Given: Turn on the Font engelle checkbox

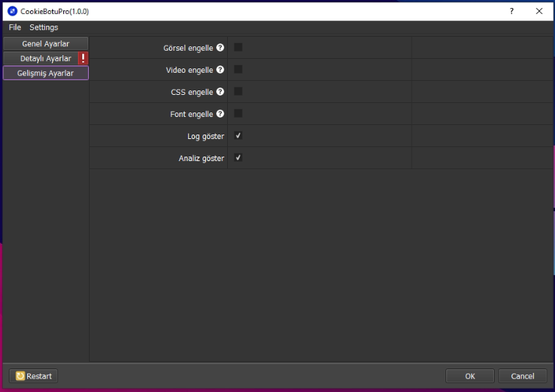Looking at the screenshot, I should [238, 113].
